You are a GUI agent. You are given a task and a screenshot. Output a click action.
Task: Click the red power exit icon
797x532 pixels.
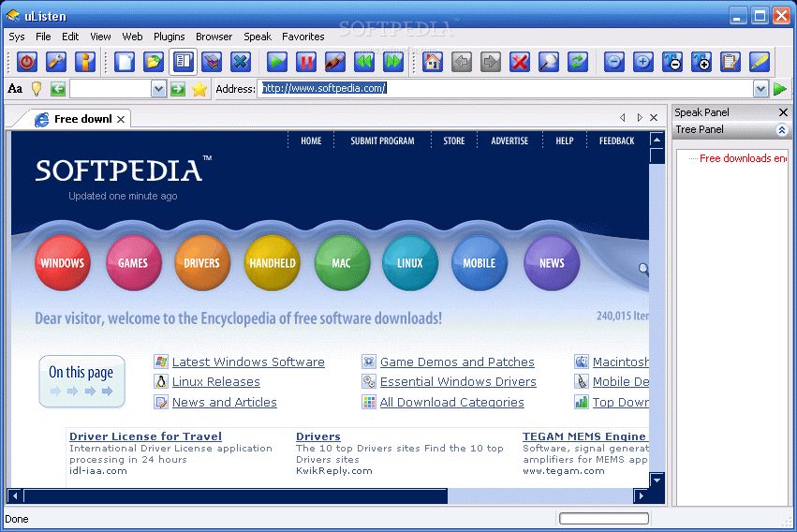click(27, 62)
